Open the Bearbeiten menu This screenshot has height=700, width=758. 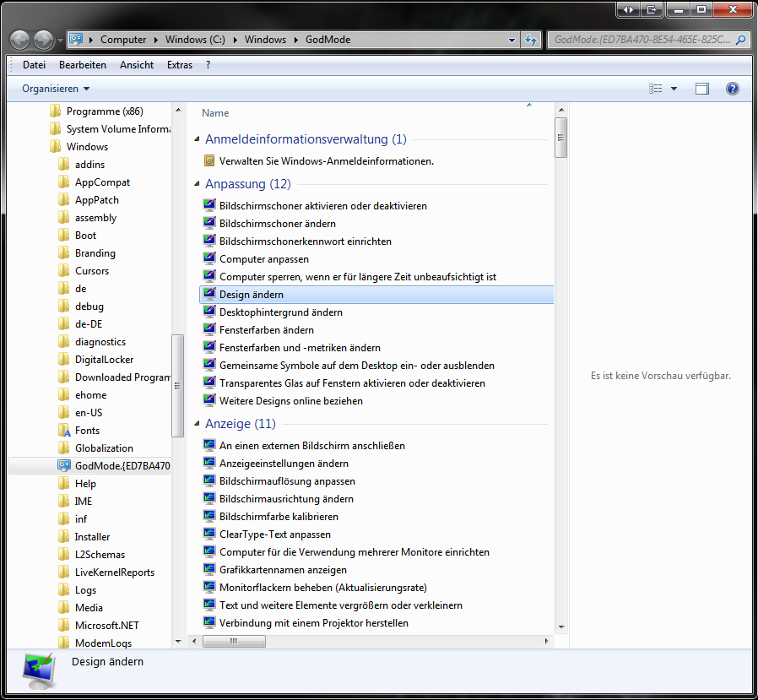[82, 65]
